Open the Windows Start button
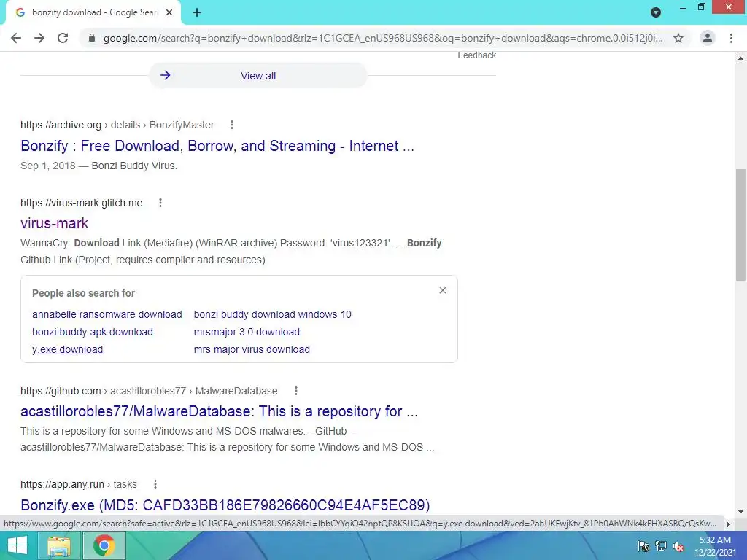 coord(18,545)
